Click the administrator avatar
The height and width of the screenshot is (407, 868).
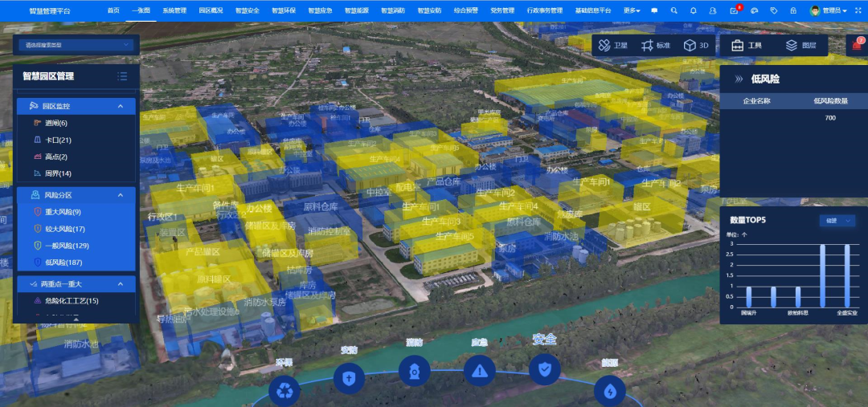coord(815,10)
